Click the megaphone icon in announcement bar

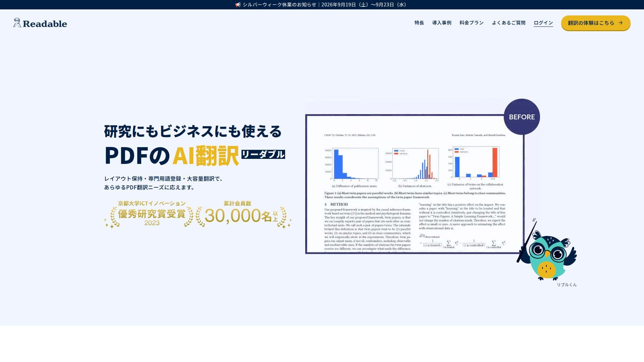[x=238, y=5]
